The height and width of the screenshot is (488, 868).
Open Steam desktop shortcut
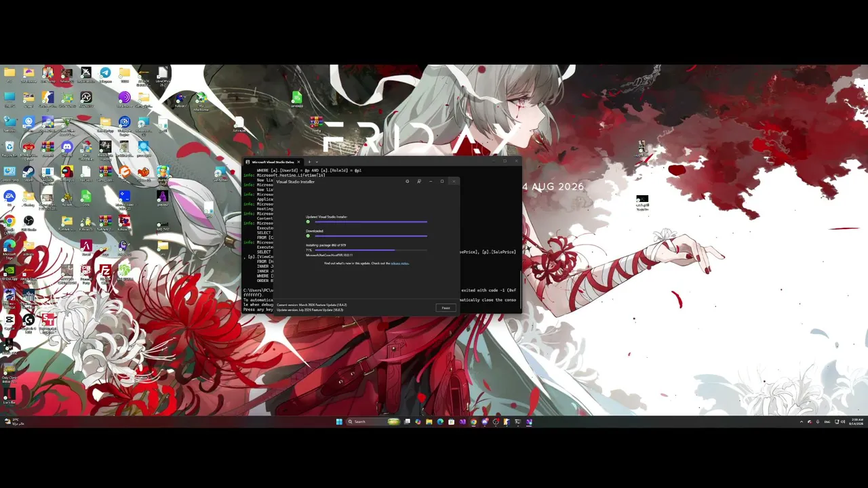point(28,175)
